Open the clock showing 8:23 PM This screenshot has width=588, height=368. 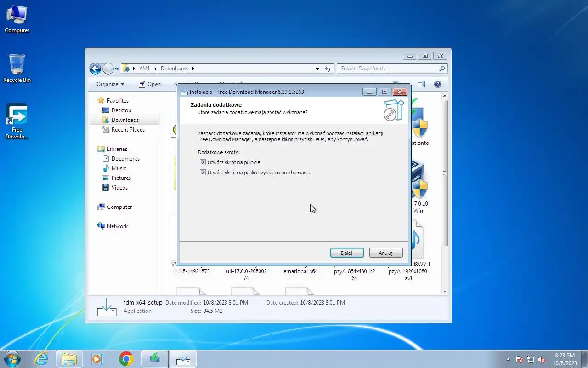click(565, 359)
